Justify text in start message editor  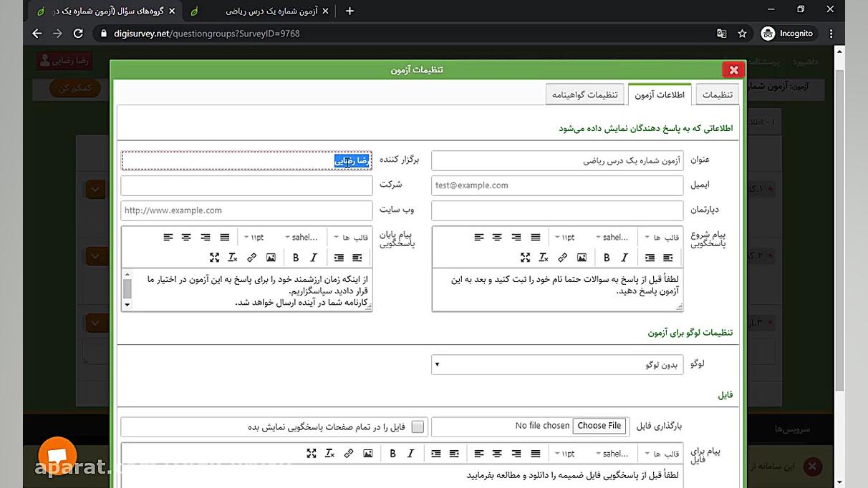pyautogui.click(x=536, y=238)
